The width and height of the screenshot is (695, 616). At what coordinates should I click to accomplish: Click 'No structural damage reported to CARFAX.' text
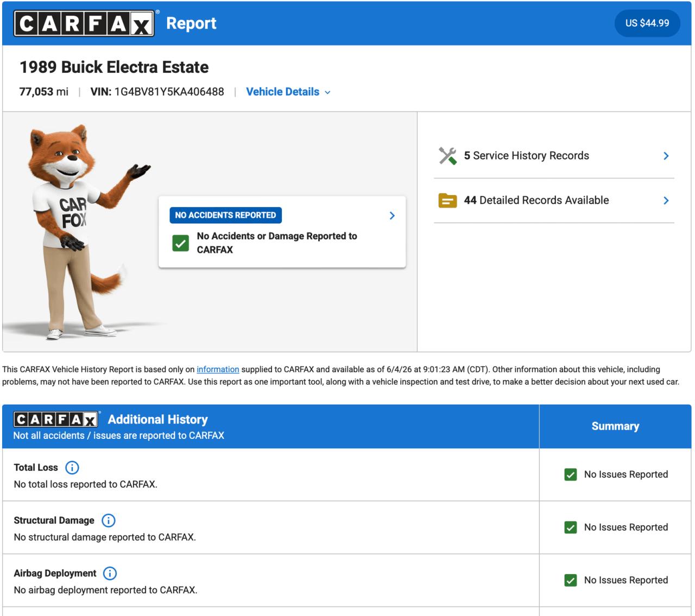click(x=105, y=537)
